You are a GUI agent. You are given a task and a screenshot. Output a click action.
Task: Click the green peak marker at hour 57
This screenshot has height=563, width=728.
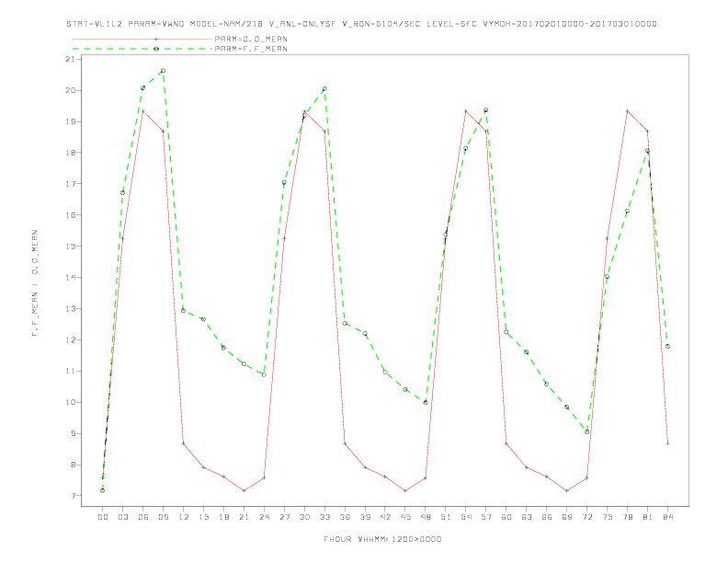coord(486,110)
